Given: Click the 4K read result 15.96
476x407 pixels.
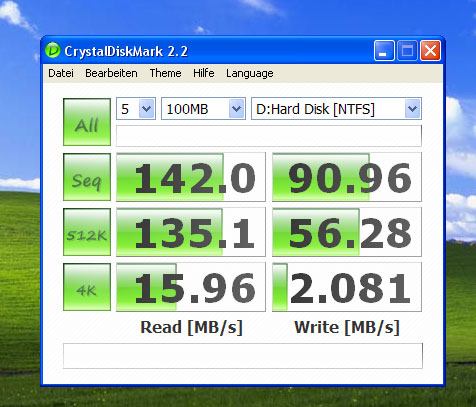Looking at the screenshot, I should [x=191, y=287].
